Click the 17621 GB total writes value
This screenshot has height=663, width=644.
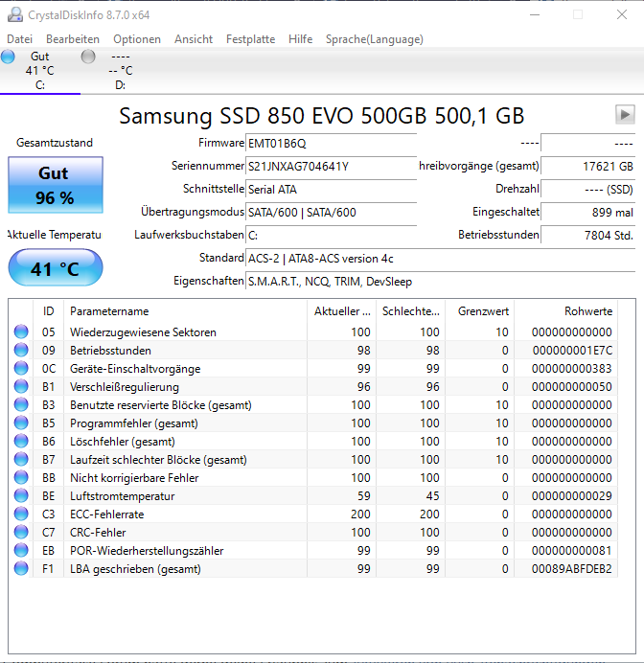[587, 166]
